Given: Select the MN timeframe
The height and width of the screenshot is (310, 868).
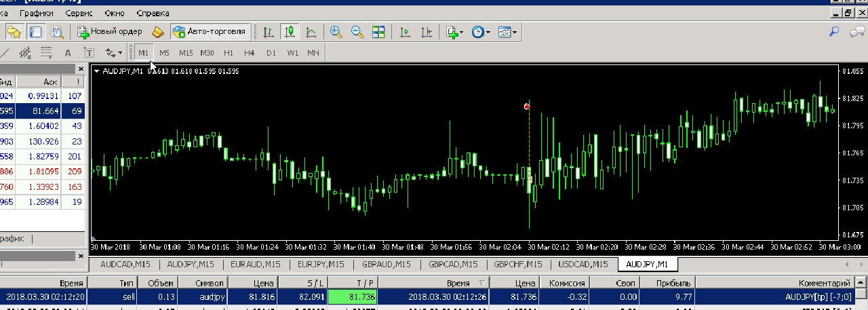Looking at the screenshot, I should click(313, 52).
